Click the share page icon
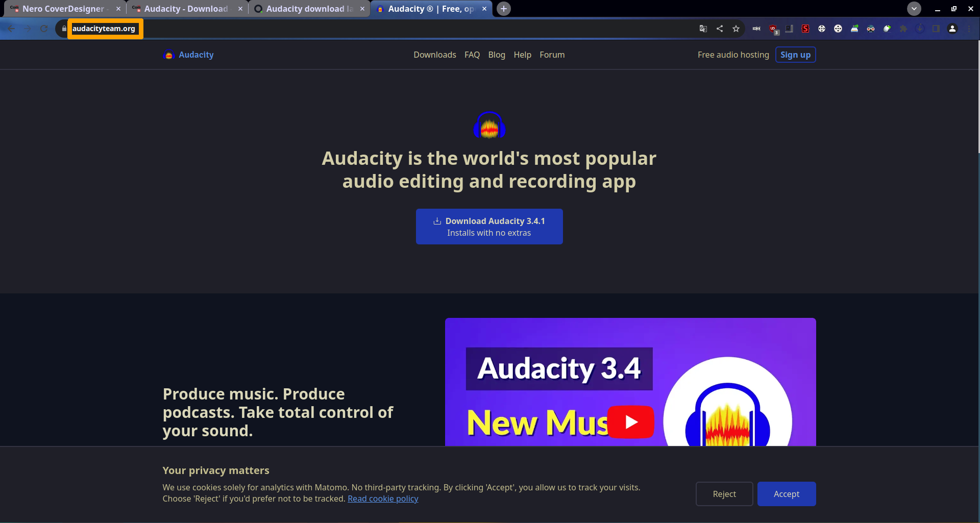The height and width of the screenshot is (523, 980). (720, 29)
